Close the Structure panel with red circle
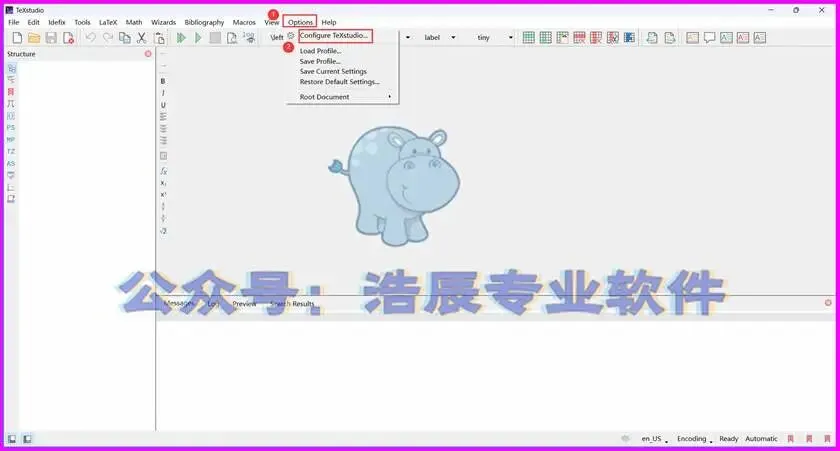The width and height of the screenshot is (840, 451). pyautogui.click(x=148, y=54)
